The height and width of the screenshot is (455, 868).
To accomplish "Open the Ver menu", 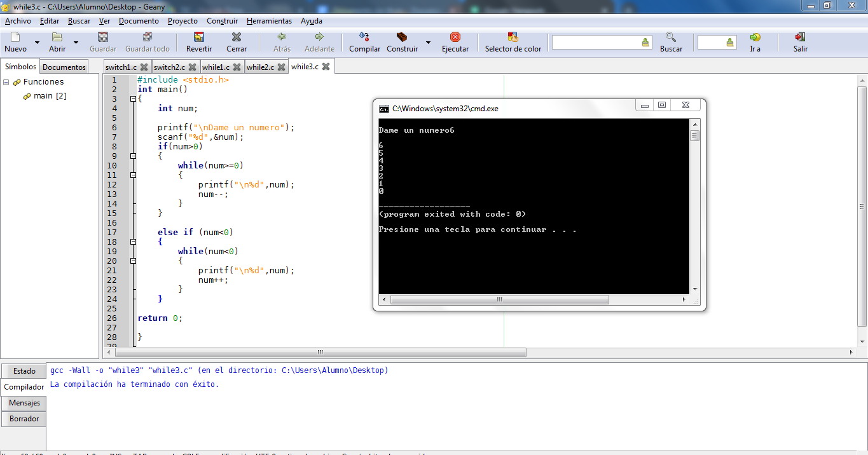I will pyautogui.click(x=104, y=21).
